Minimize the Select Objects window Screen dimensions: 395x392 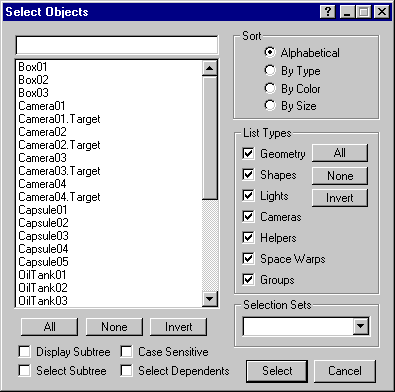pyautogui.click(x=347, y=12)
